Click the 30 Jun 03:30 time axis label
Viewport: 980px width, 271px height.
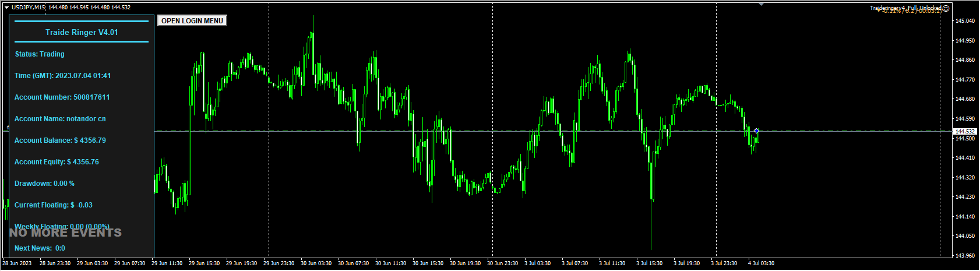point(316,263)
